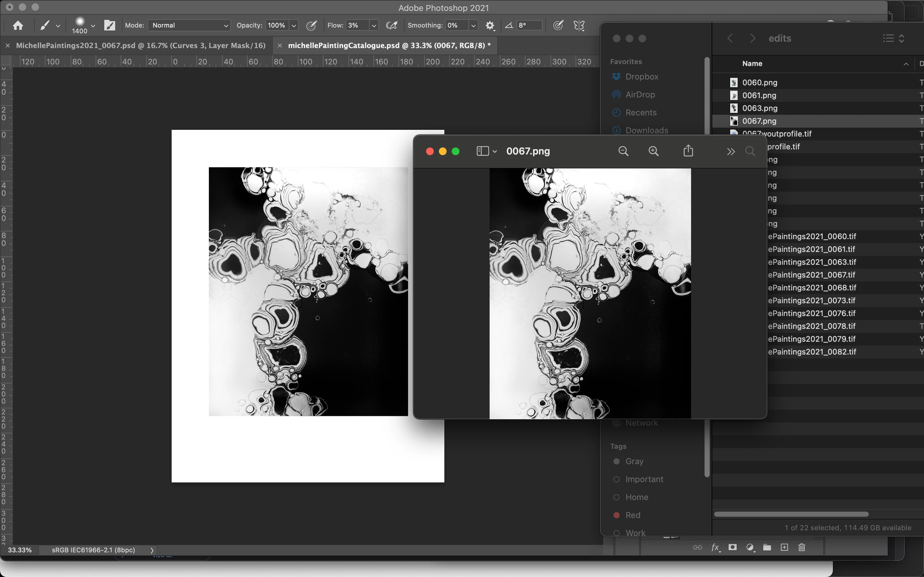Zoom in on 0067.png preview

click(654, 151)
